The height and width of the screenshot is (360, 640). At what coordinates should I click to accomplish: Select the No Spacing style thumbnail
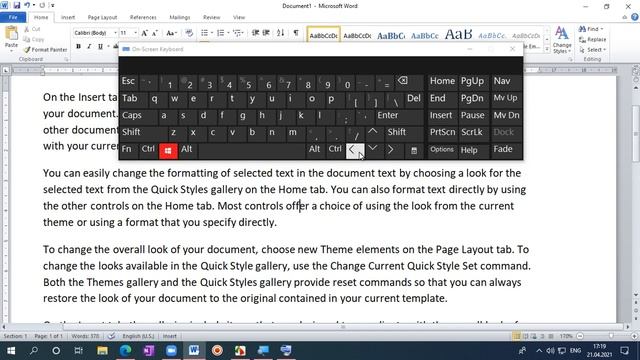[x=357, y=36]
